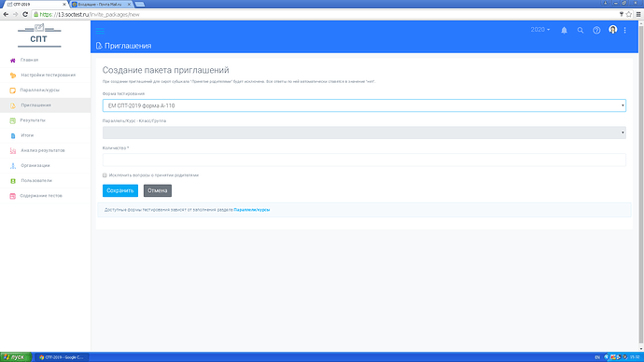The width and height of the screenshot is (644, 362).
Task: Open the three-dot more options menu
Action: [624, 30]
